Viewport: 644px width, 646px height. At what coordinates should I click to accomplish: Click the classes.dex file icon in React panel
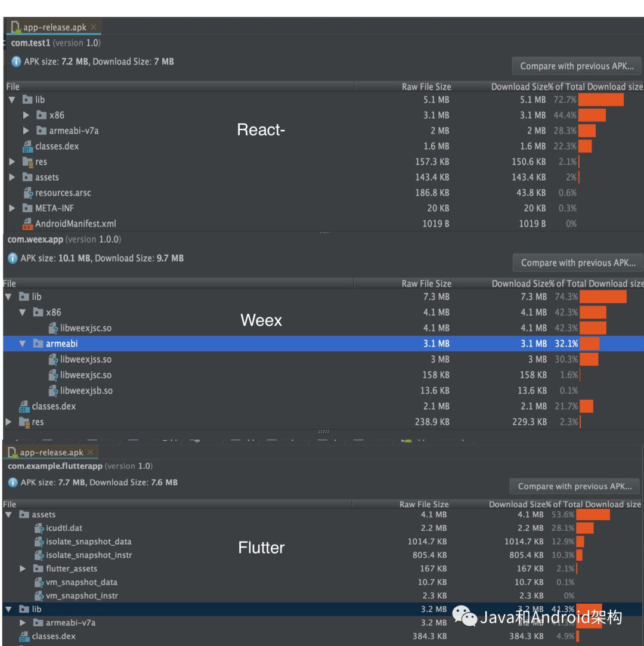pos(27,146)
